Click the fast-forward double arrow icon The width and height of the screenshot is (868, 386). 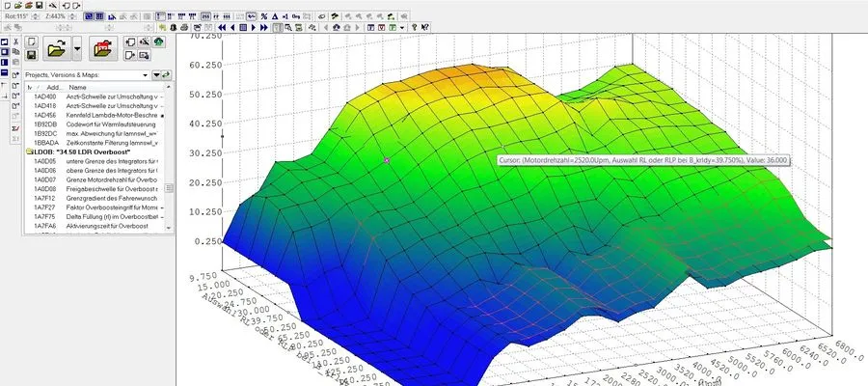[x=263, y=28]
